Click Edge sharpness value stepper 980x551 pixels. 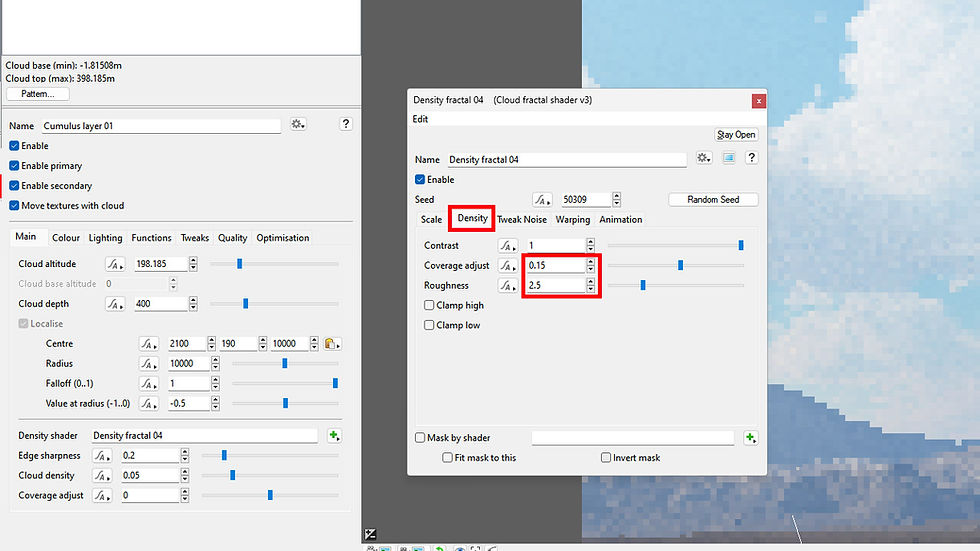185,455
